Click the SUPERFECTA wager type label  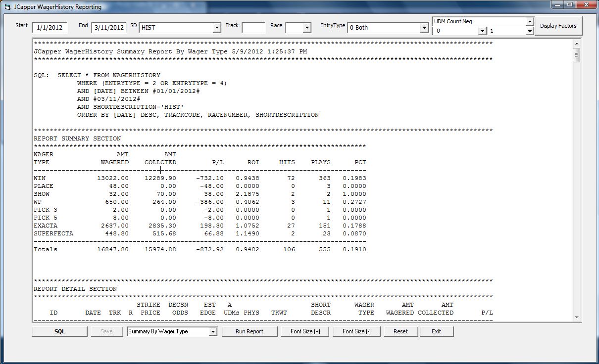point(53,233)
